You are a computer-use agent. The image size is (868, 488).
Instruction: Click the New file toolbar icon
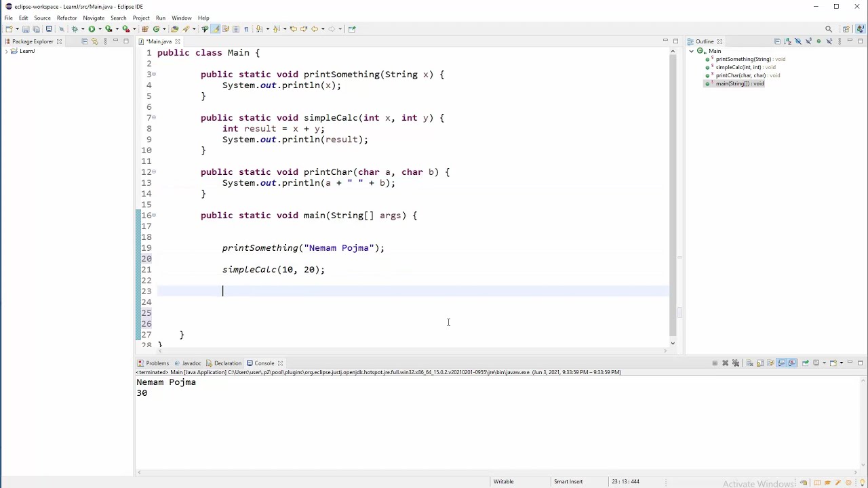tap(9, 28)
